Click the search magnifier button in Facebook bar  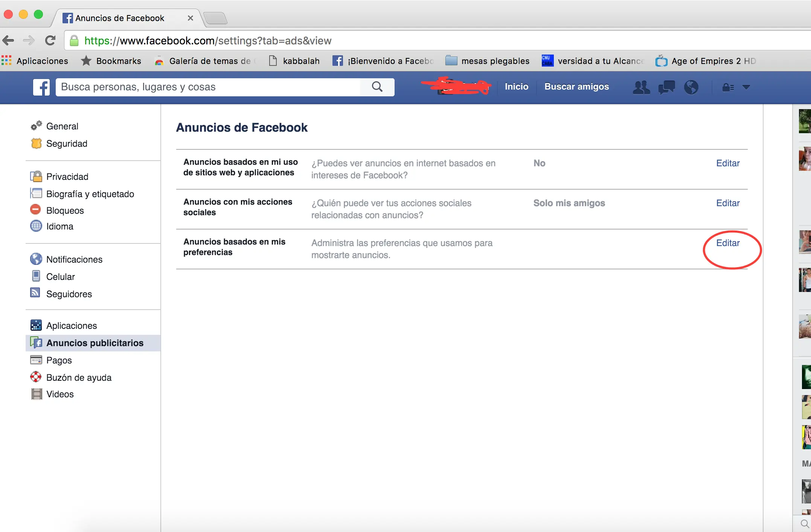(x=377, y=87)
